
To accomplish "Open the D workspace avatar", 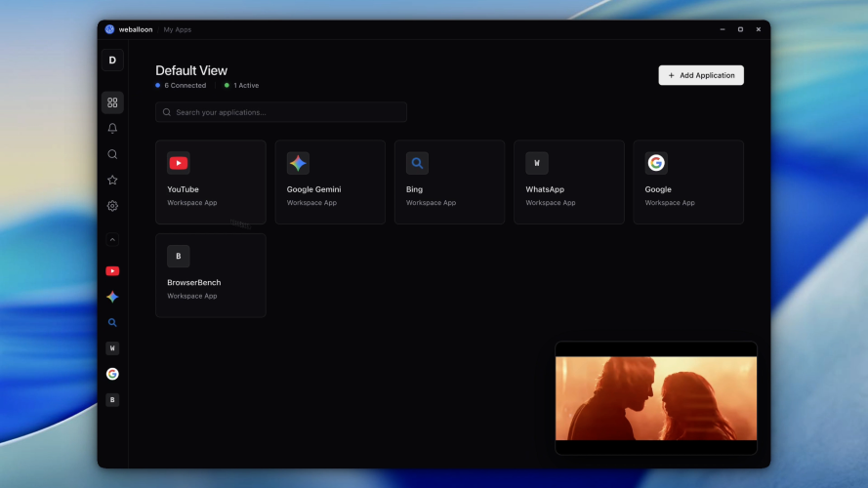I will [x=112, y=60].
